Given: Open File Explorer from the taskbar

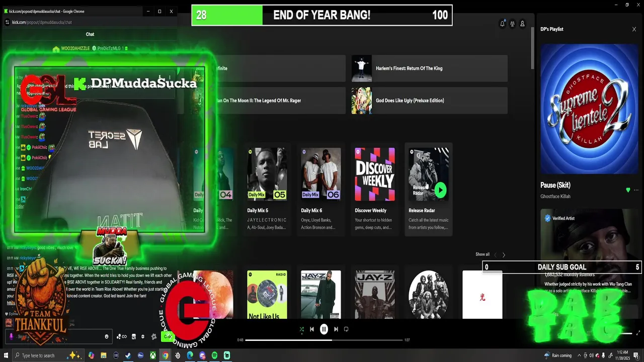Looking at the screenshot, I should point(104,355).
